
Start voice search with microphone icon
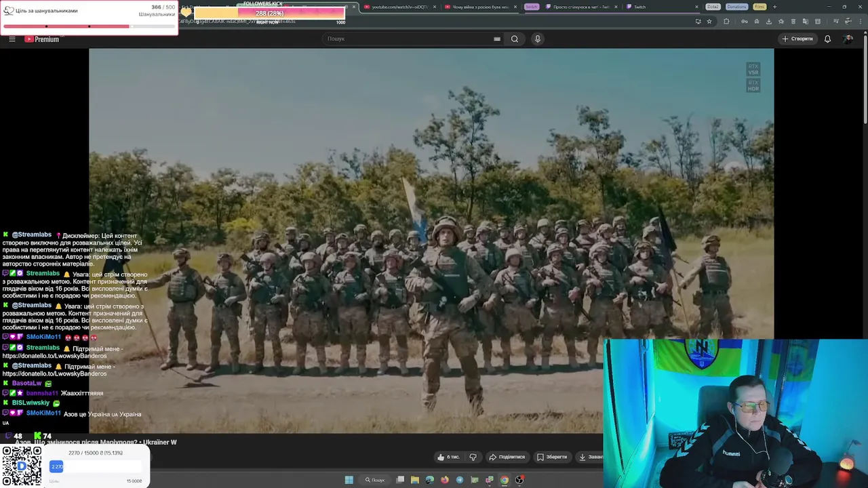click(538, 39)
